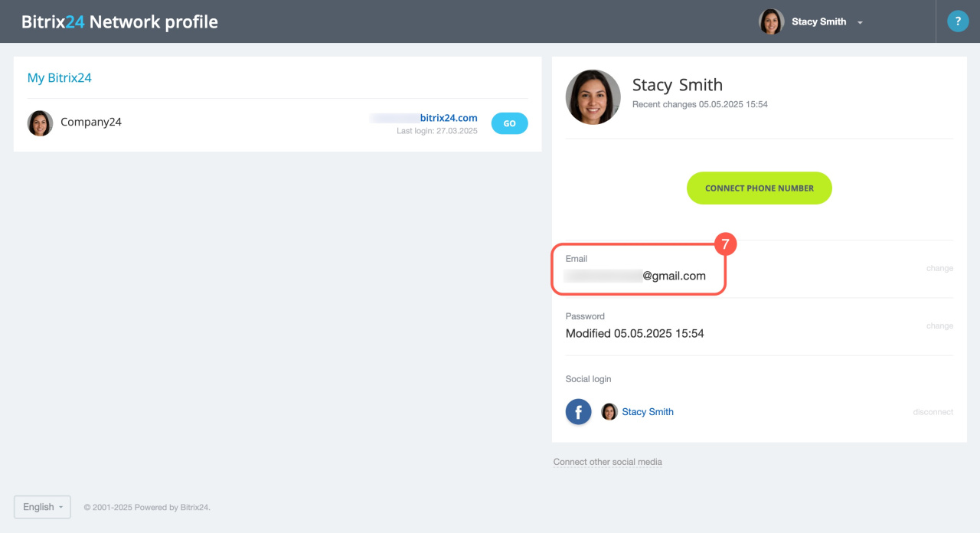This screenshot has width=980, height=533.
Task: Click the Company24 avatar thumbnail
Action: (40, 123)
